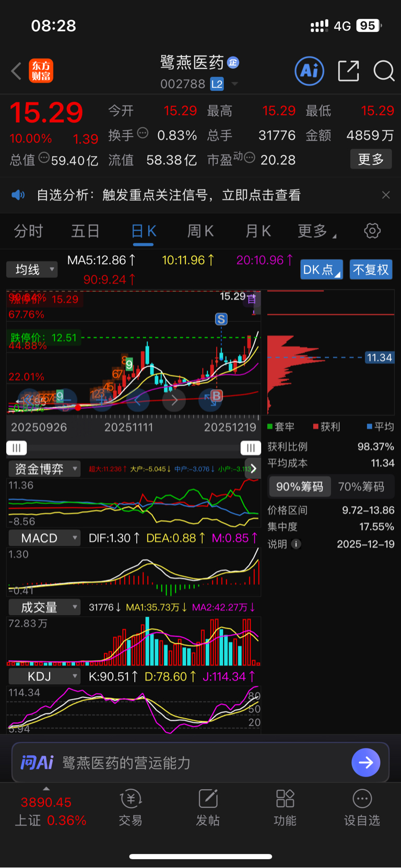Dismiss the 自选分析 notice banner

point(386,195)
